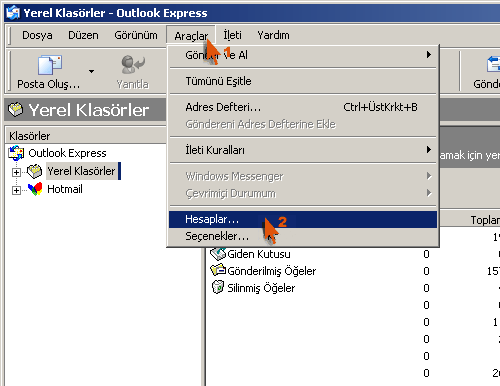Open the Görünüm menu
This screenshot has height=386, width=500.
[136, 35]
